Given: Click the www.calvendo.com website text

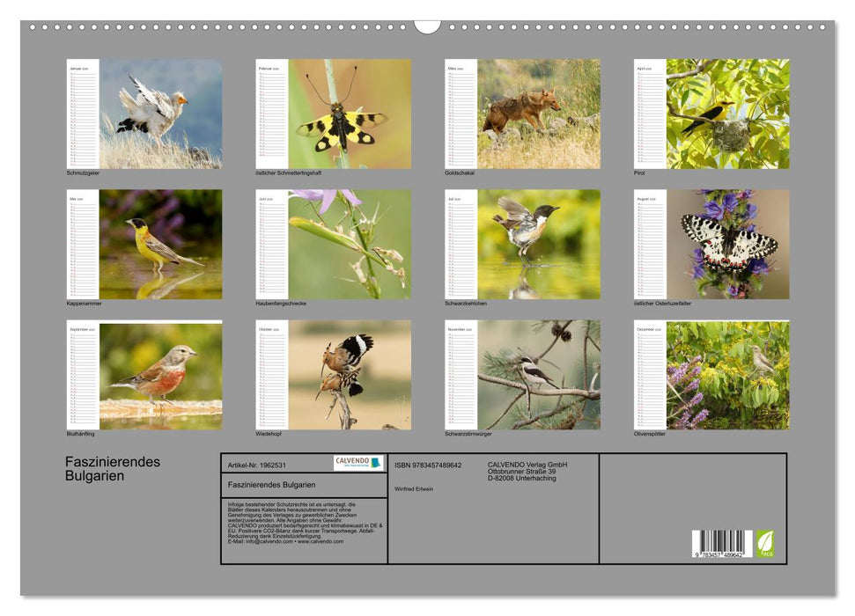Looking at the screenshot, I should click(321, 542).
